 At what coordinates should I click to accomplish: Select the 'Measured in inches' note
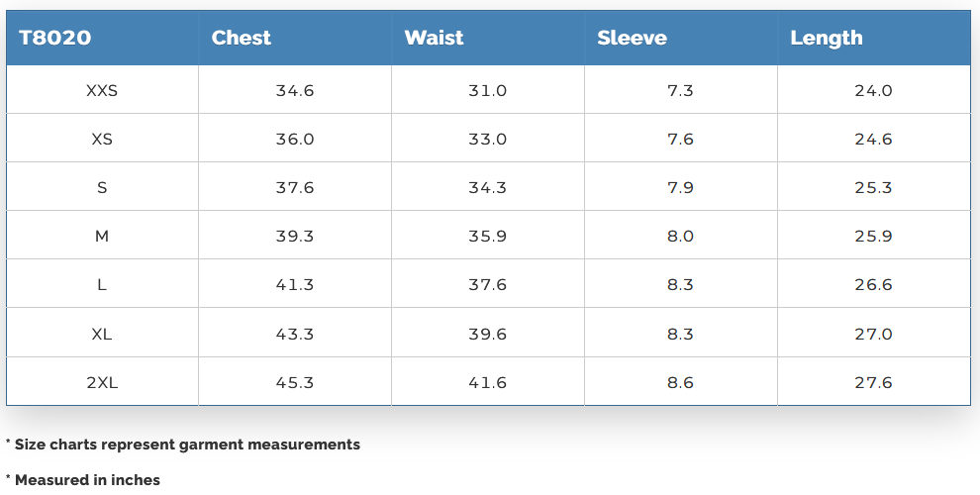coord(86,480)
